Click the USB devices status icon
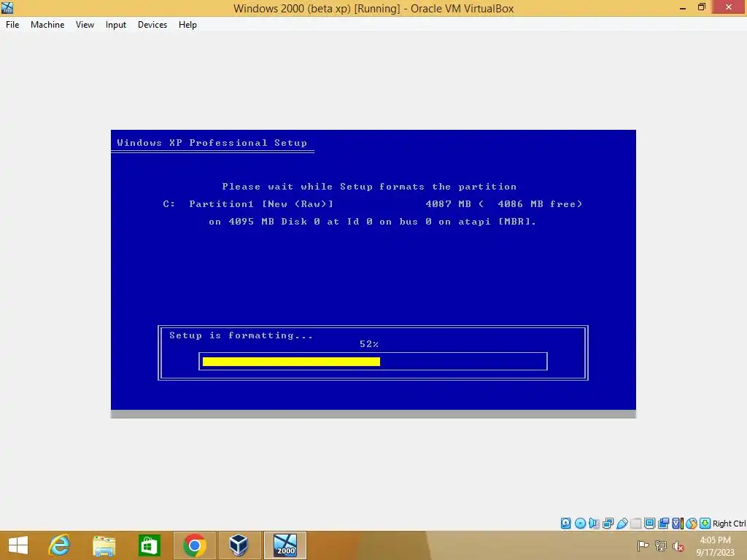Viewport: 747px width, 560px height. (622, 524)
